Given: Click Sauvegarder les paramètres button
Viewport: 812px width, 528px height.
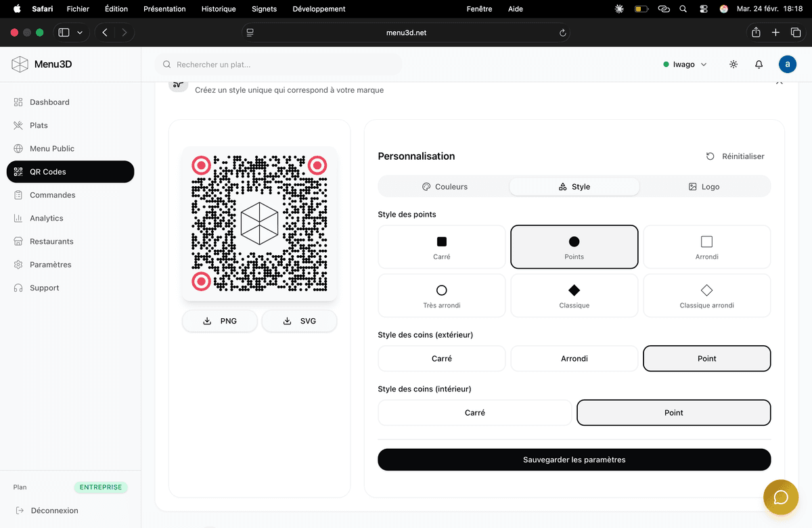Looking at the screenshot, I should pos(574,460).
